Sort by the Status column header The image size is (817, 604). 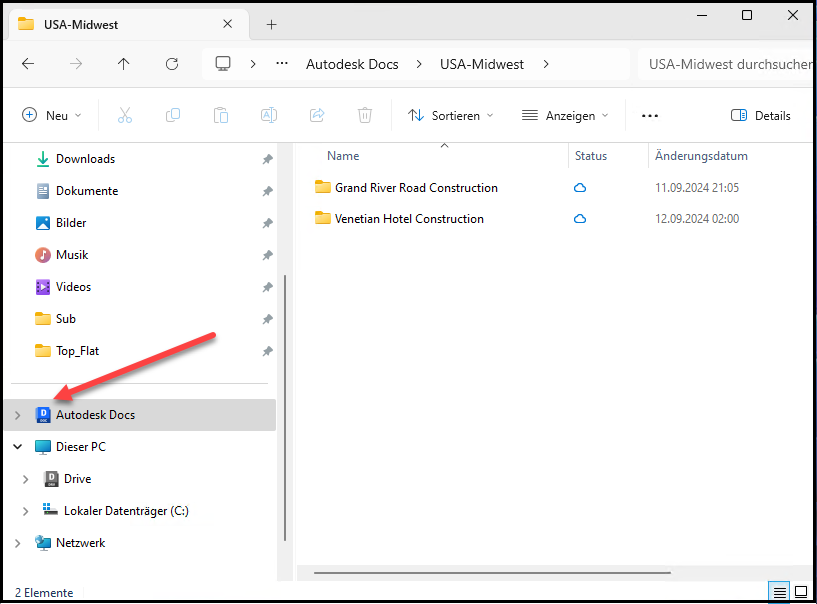click(591, 156)
